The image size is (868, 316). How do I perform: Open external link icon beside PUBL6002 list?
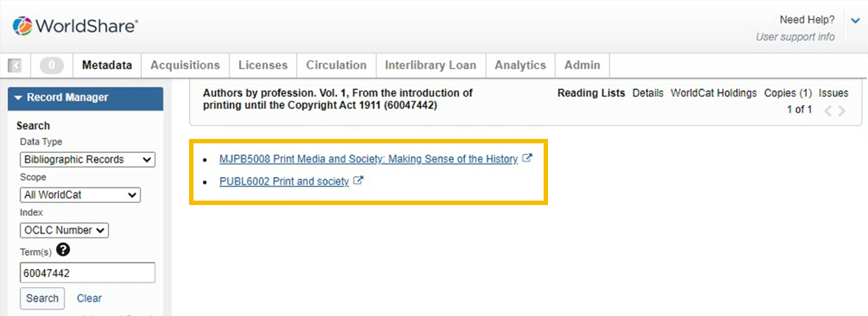click(358, 180)
